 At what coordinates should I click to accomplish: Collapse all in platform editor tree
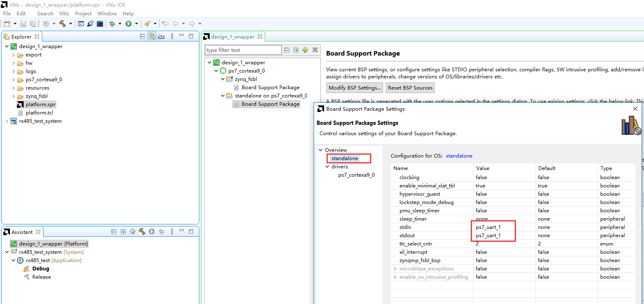point(287,50)
